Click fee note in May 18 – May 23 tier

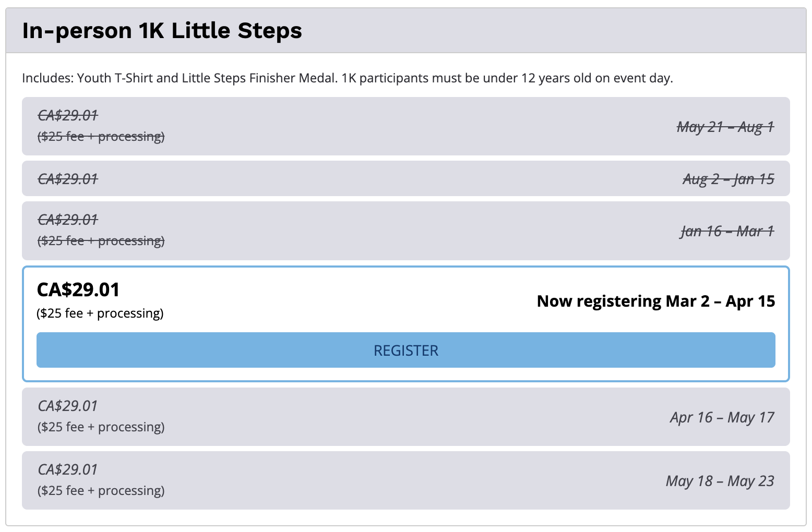[101, 491]
